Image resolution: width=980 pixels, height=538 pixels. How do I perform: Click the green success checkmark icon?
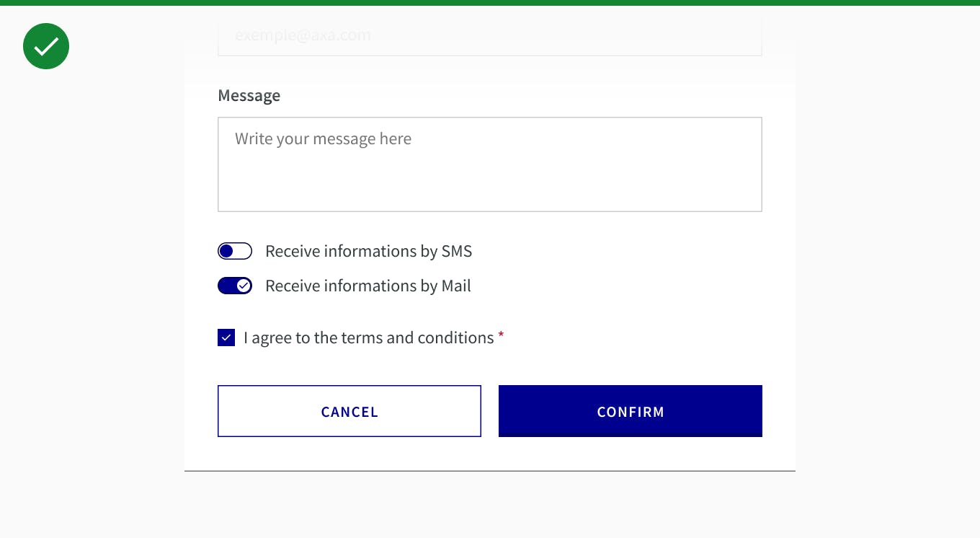46,46
